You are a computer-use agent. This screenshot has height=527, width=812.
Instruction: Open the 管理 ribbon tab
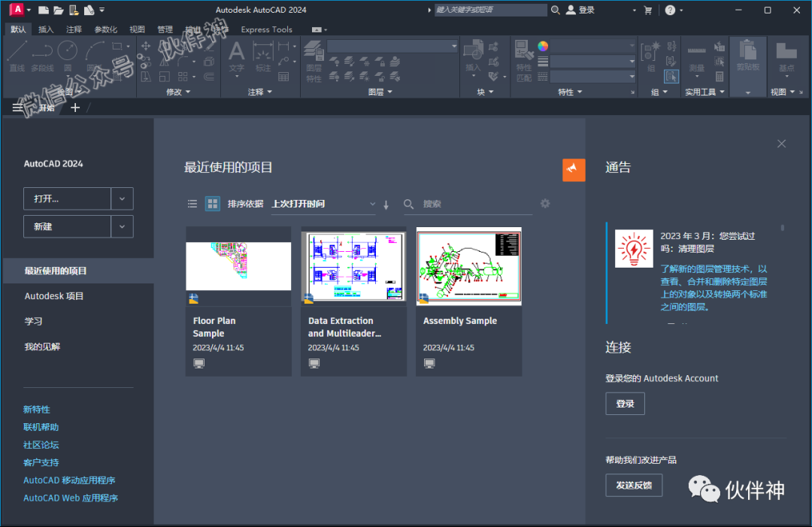pos(165,29)
